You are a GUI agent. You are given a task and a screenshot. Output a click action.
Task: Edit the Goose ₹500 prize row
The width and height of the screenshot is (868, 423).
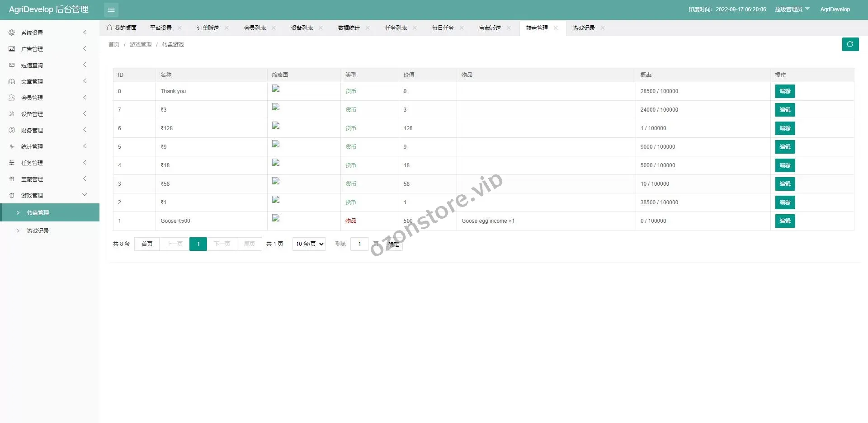(x=785, y=221)
